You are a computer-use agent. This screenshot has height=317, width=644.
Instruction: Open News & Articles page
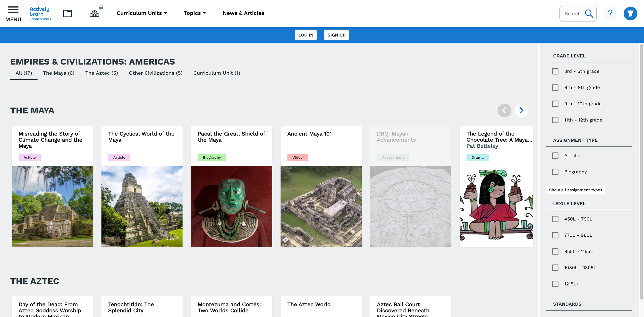point(243,13)
